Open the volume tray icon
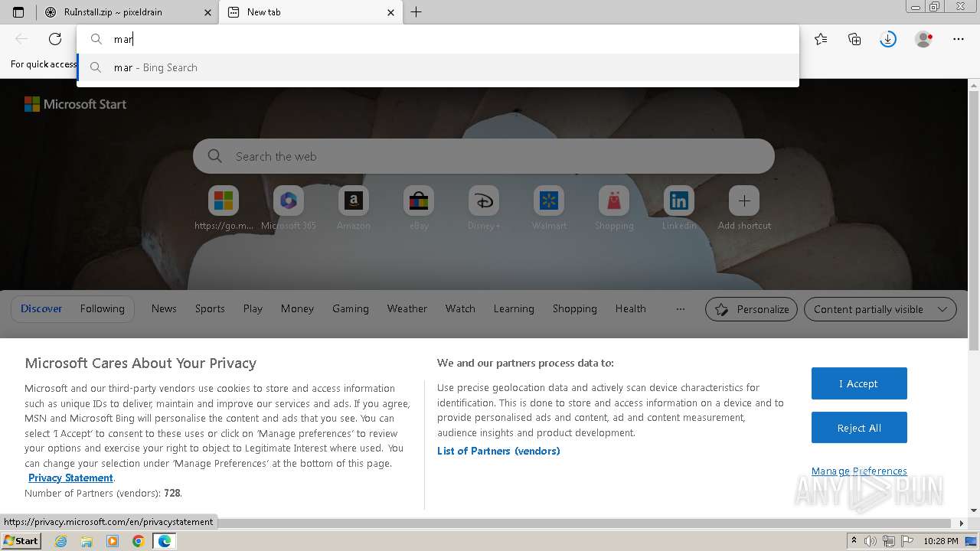Screen dimensions: 980x551 click(x=871, y=541)
